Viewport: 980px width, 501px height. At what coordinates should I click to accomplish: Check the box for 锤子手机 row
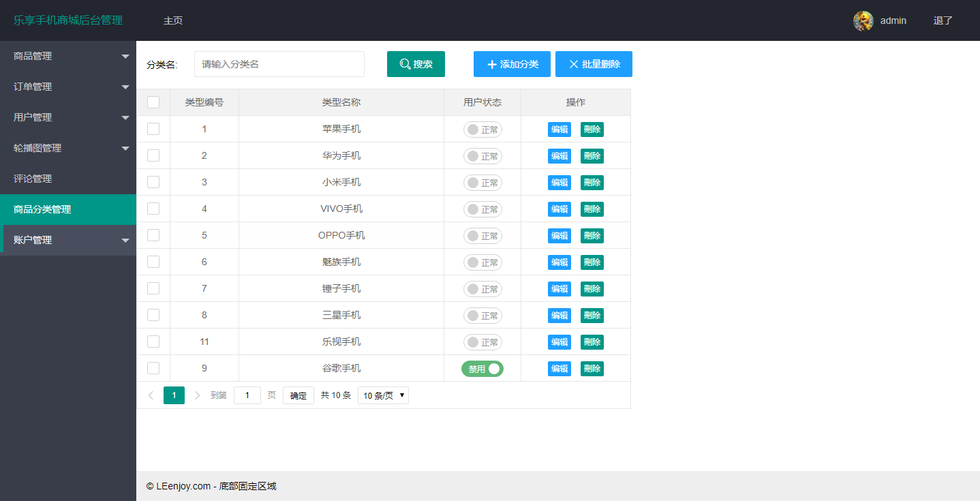tap(153, 288)
